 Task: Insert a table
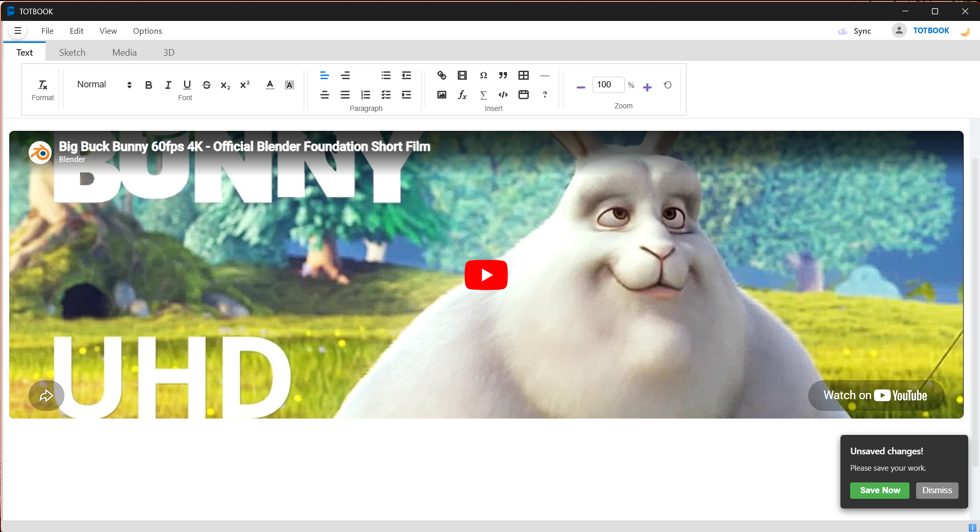523,76
